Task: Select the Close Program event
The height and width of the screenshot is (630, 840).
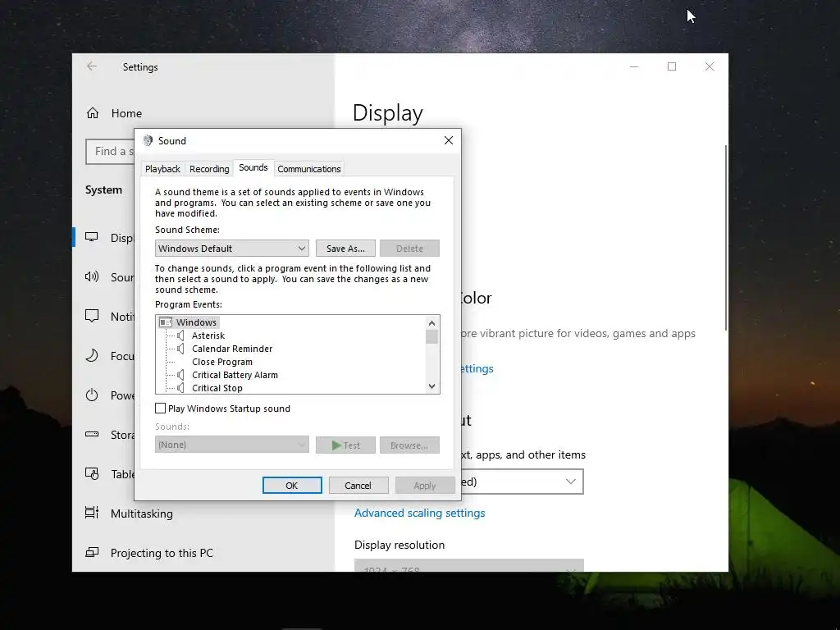Action: (x=222, y=362)
